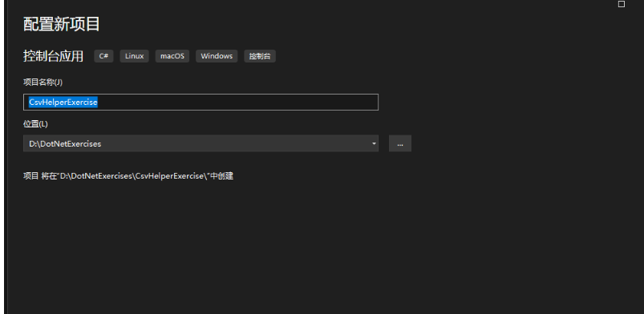Click the 项目名称(J) label
Image resolution: width=644 pixels, height=314 pixels.
click(43, 82)
